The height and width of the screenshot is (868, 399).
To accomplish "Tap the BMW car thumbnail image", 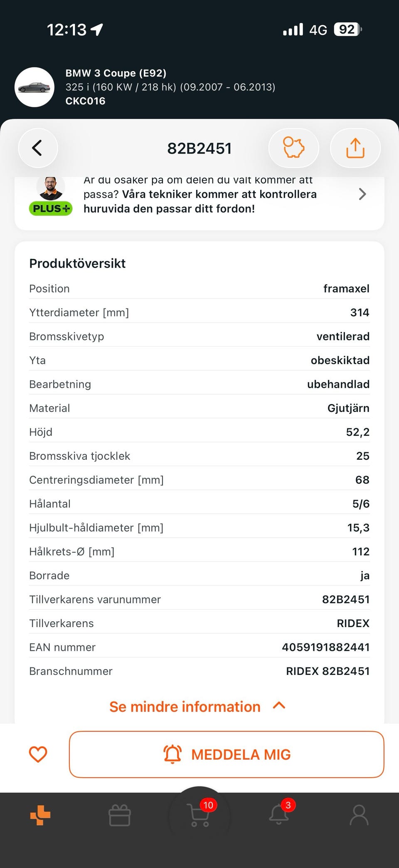I will click(34, 87).
